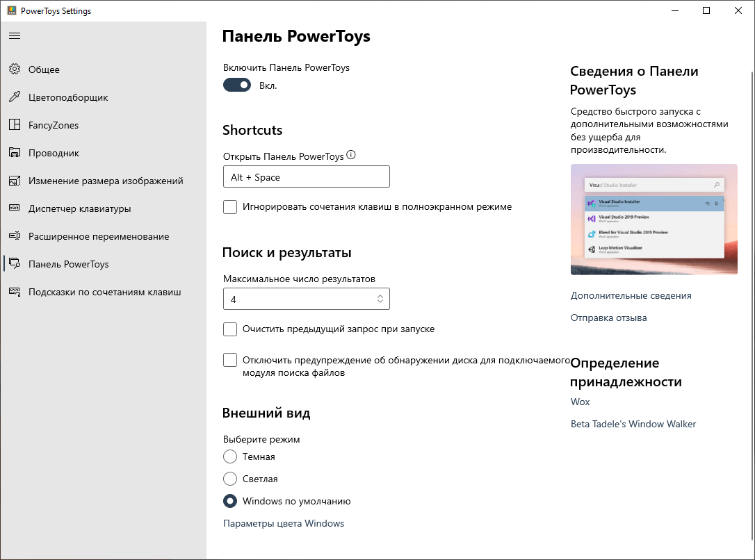The image size is (755, 560).
Task: Check Очистить предыдущий запрос при запуске
Action: coord(230,329)
